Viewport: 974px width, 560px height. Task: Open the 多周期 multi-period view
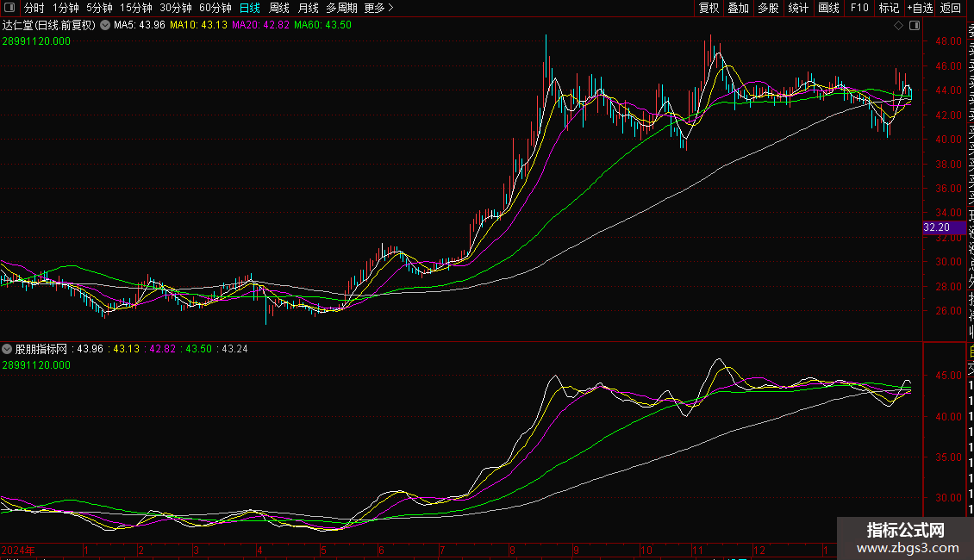(x=341, y=8)
